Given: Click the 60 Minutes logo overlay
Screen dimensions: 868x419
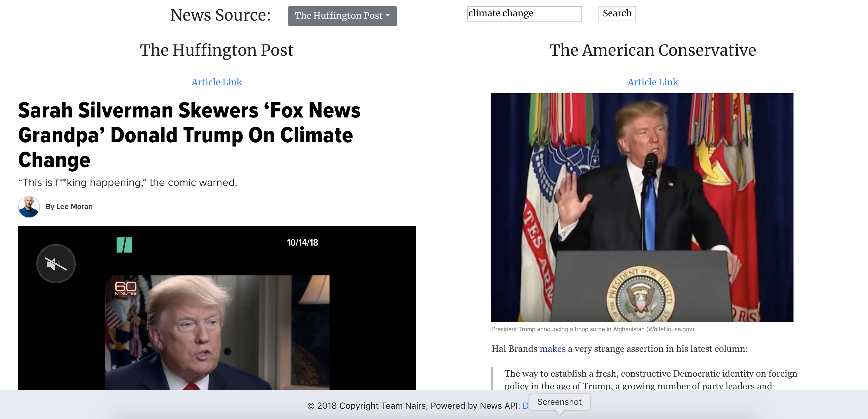Looking at the screenshot, I should click(x=126, y=288).
